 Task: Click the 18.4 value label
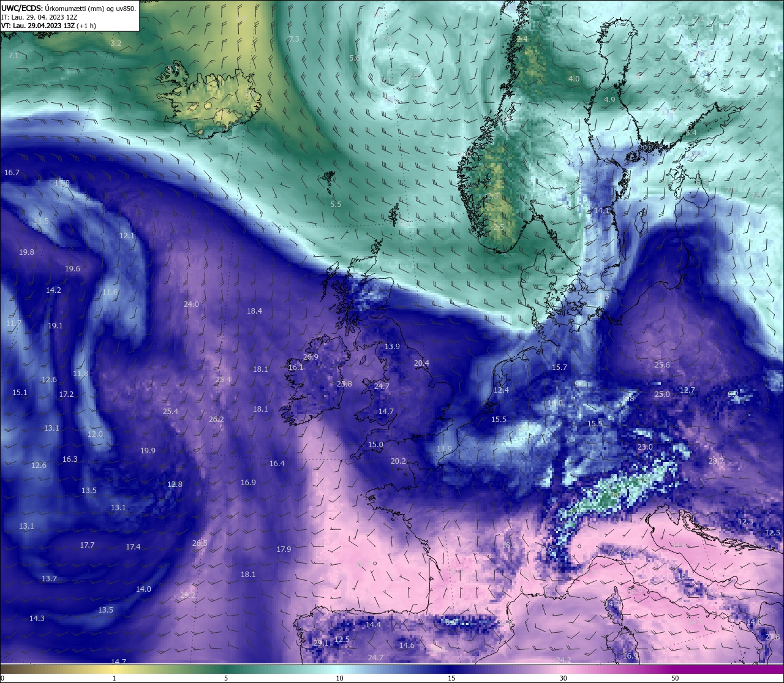pyautogui.click(x=254, y=311)
